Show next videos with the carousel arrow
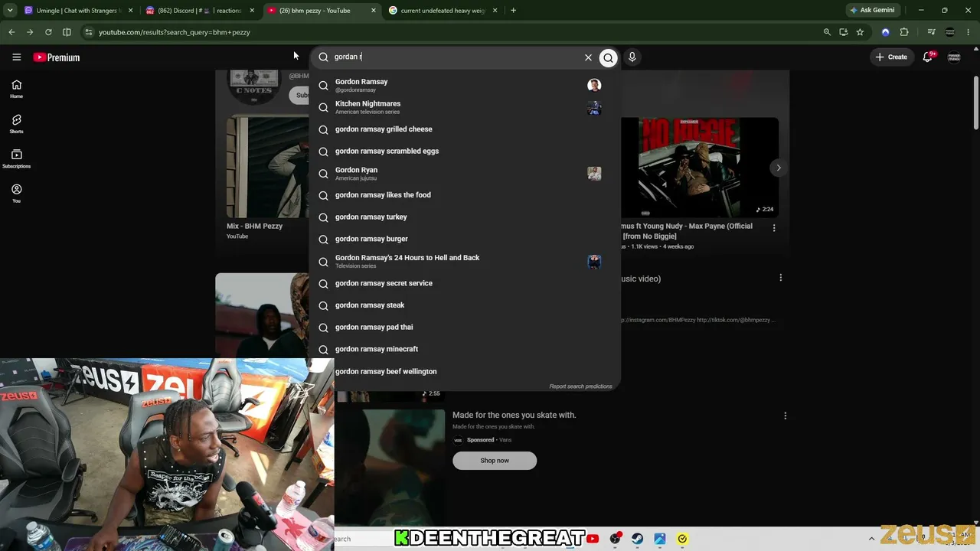The width and height of the screenshot is (980, 551). pyautogui.click(x=779, y=168)
